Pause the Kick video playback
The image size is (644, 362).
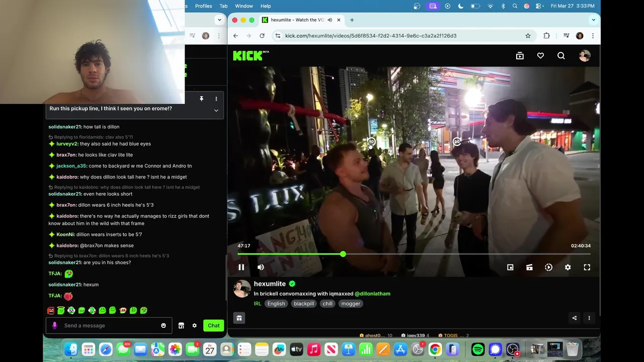point(242,267)
